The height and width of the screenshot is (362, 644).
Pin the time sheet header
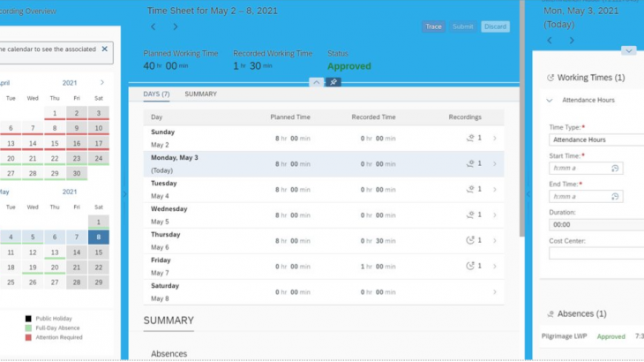(x=334, y=82)
